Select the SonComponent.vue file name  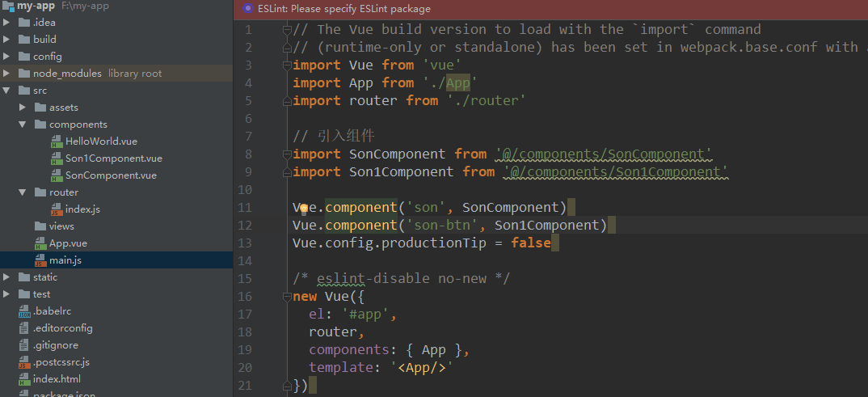point(111,175)
